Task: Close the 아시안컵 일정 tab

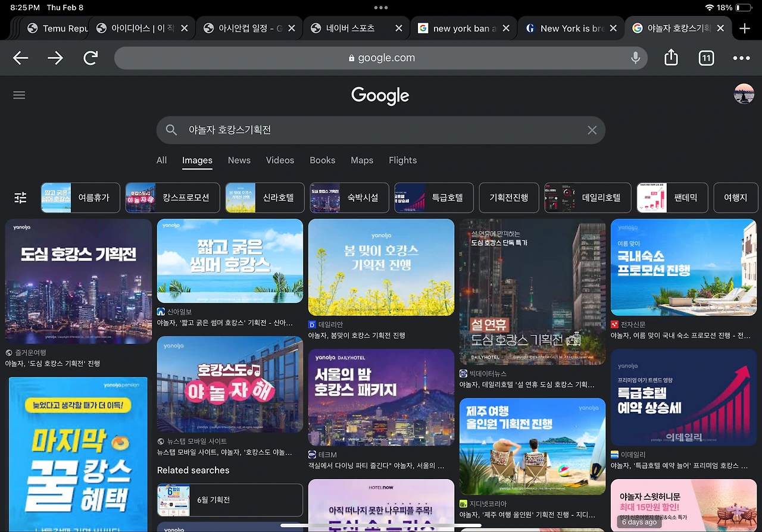Action: (292, 29)
